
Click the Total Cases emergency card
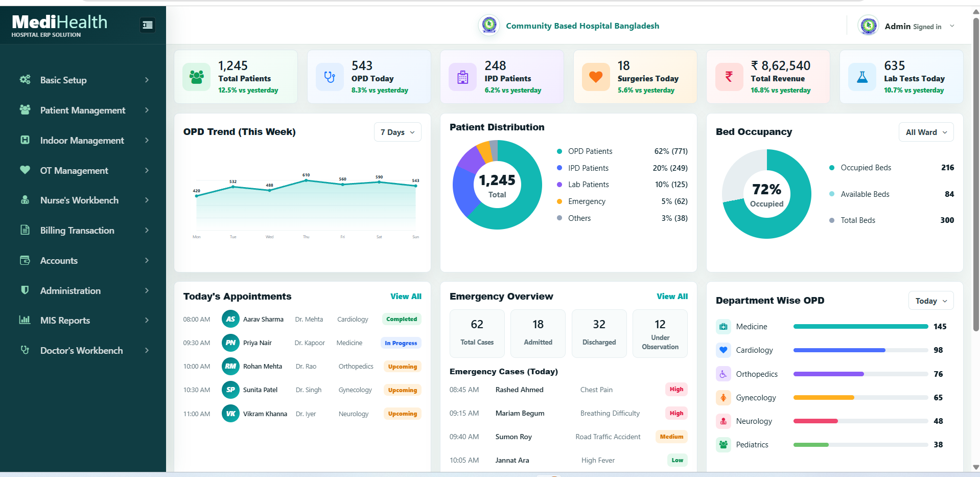pos(477,333)
